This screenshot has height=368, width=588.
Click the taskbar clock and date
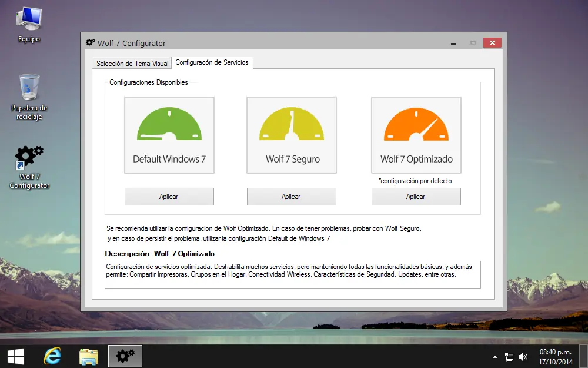556,357
